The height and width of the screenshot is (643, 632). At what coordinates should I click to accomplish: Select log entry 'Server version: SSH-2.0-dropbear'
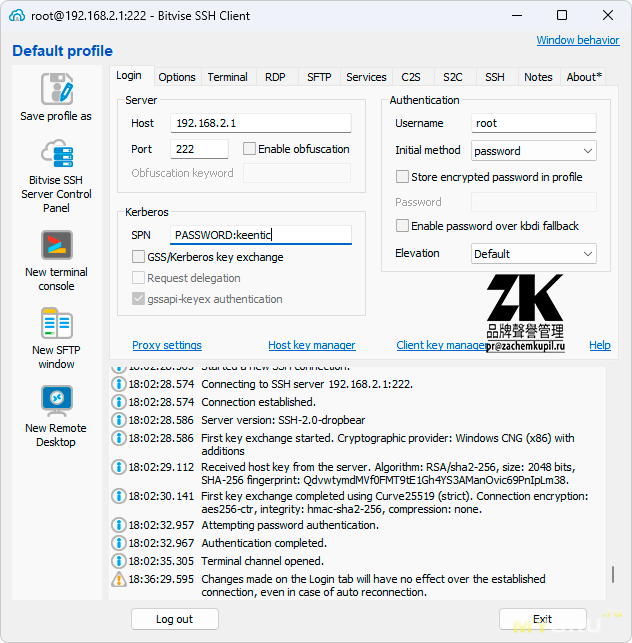point(283,420)
